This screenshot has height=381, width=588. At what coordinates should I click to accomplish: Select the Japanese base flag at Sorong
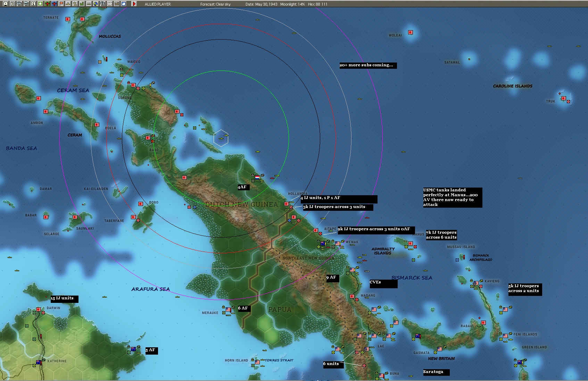pos(133,85)
